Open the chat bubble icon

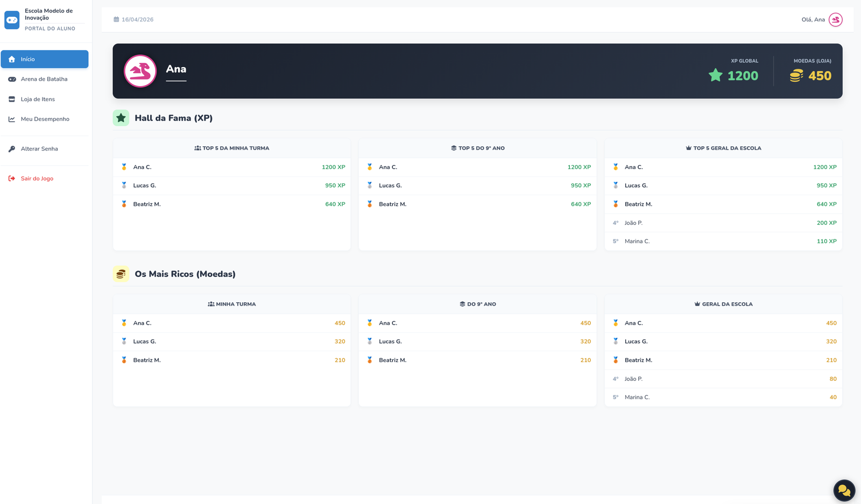844,490
